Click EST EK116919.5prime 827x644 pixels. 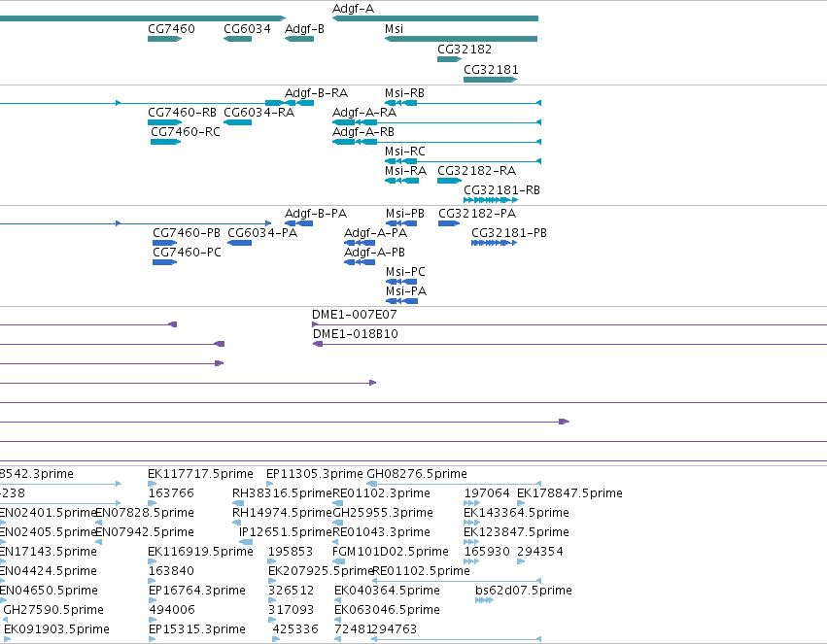(200, 552)
